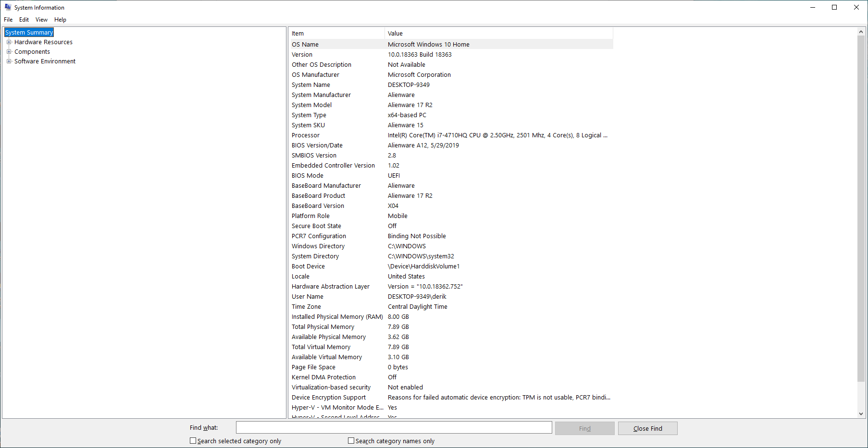Select the Software Environment category label
The width and height of the screenshot is (868, 448).
[45, 61]
